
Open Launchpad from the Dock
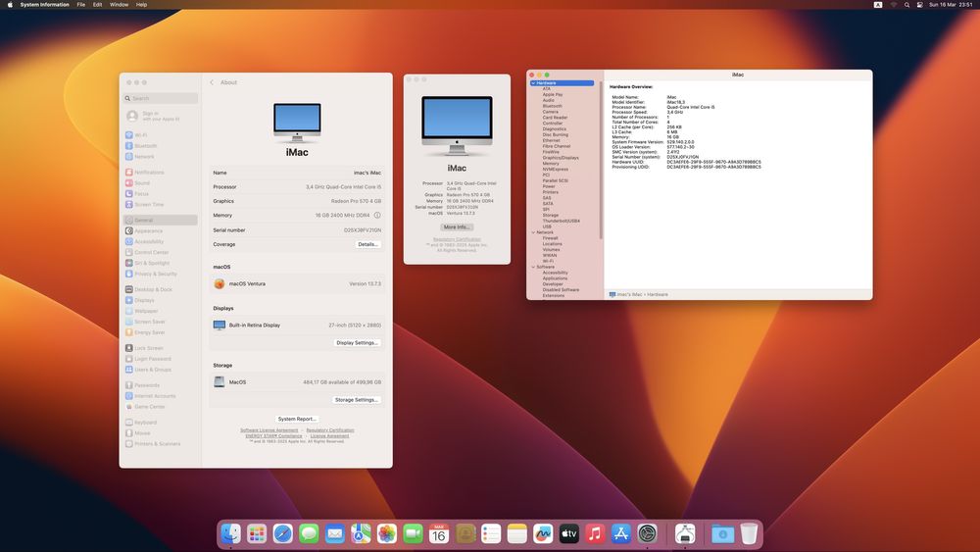tap(257, 534)
